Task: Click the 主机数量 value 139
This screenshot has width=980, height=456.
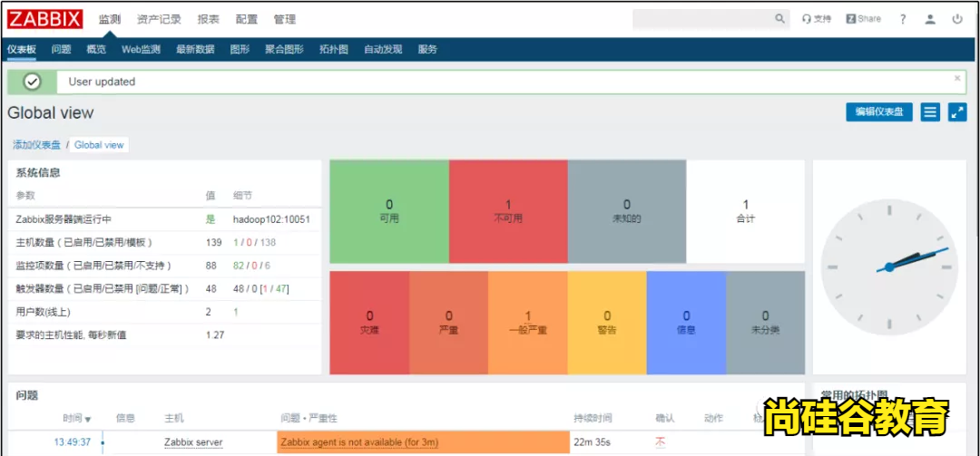Action: pyautogui.click(x=213, y=242)
